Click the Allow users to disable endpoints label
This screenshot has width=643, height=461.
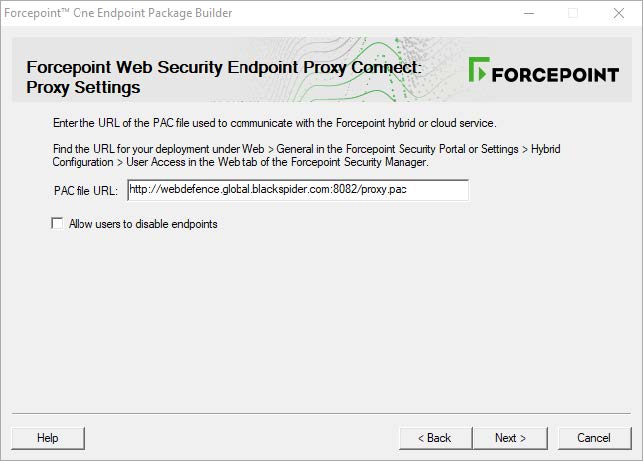click(x=143, y=224)
